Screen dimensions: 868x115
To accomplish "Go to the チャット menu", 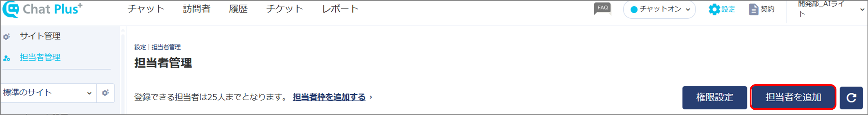I will (146, 9).
